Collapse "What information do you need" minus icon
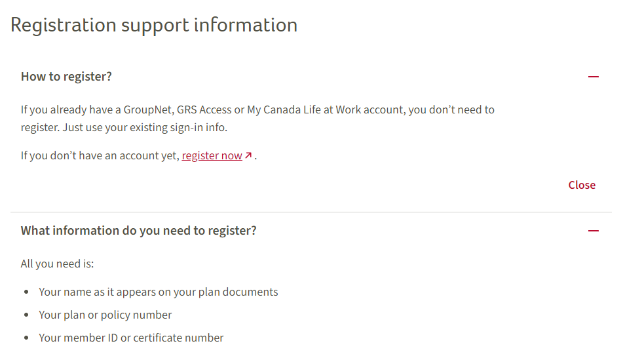 tap(593, 231)
